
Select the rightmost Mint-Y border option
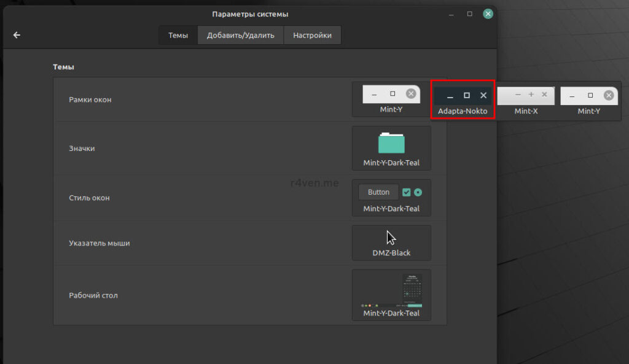(589, 100)
